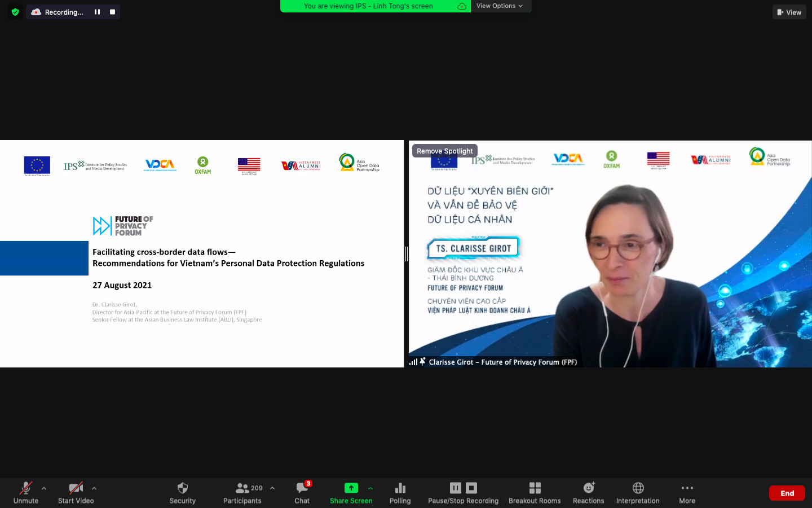Open the Interpretation globe icon
This screenshot has height=508, width=812.
(x=638, y=488)
